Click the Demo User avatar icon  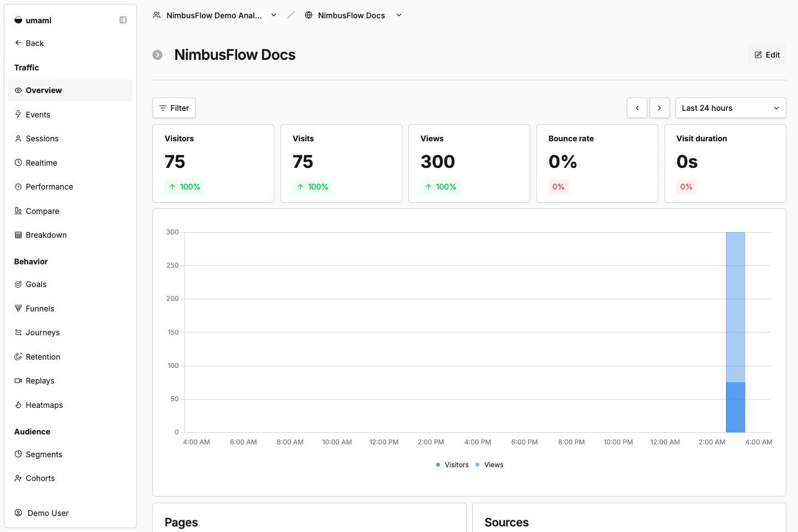point(18,513)
